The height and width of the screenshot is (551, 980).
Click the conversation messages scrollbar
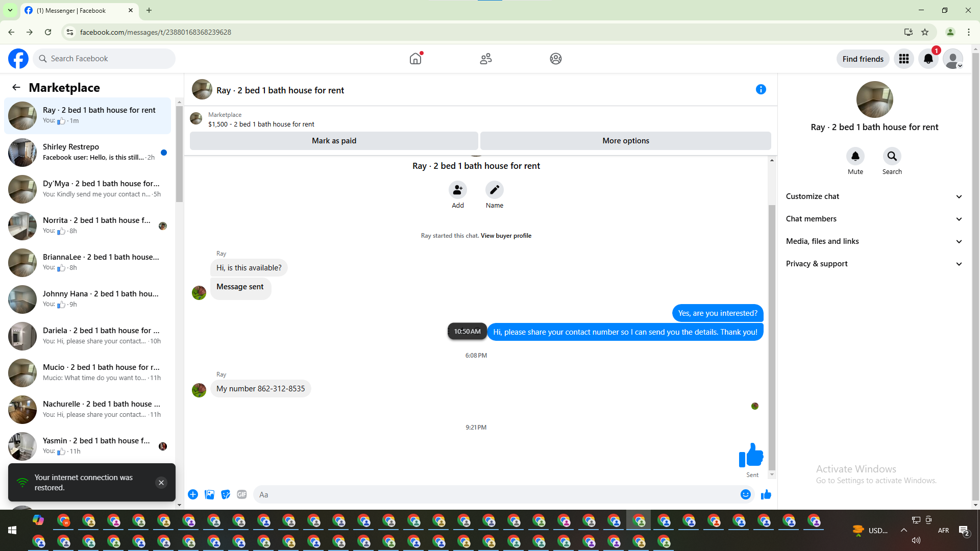772,337
